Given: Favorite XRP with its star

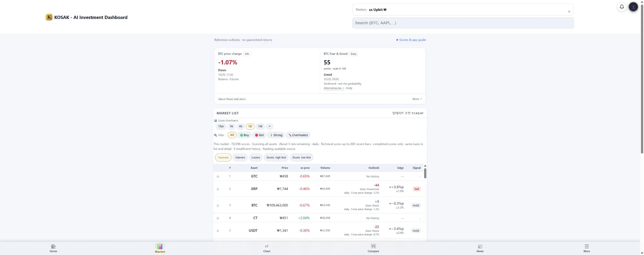Looking at the screenshot, I should 218,189.
